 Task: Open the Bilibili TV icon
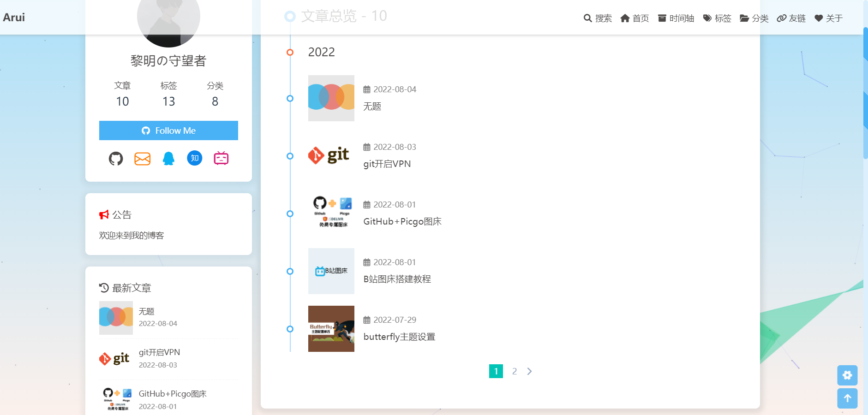pyautogui.click(x=221, y=158)
